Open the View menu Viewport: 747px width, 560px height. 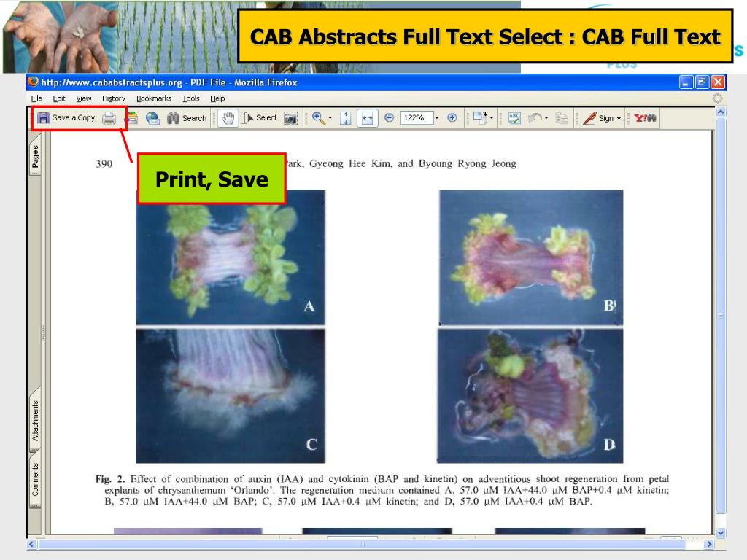84,98
